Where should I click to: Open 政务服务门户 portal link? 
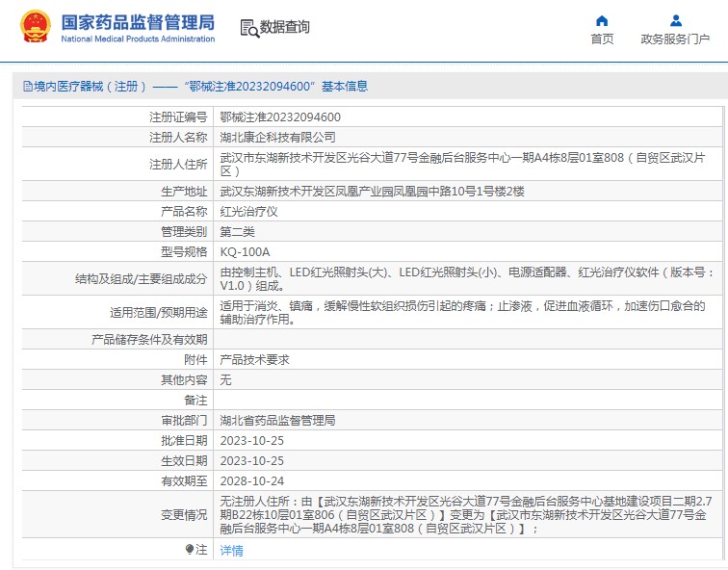click(x=675, y=39)
